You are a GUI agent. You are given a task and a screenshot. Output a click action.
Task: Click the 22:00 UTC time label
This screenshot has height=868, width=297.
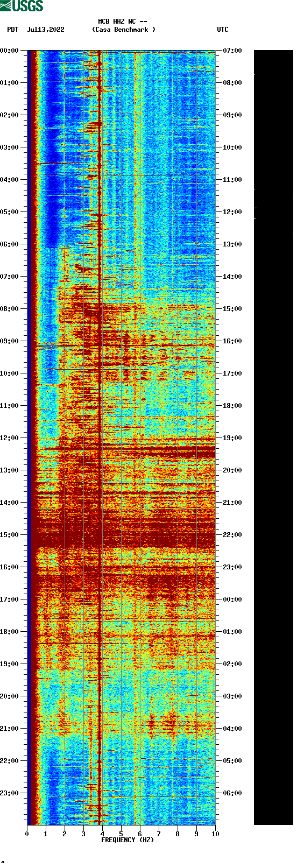[232, 535]
